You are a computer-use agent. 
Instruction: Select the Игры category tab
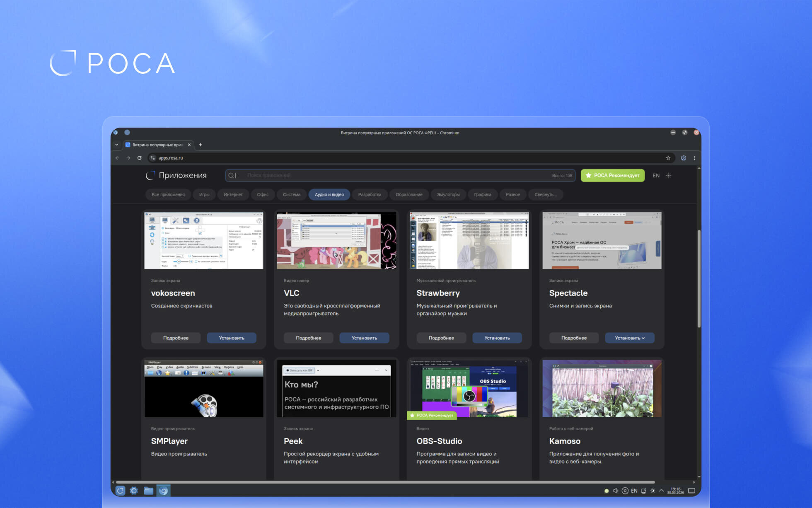click(204, 195)
